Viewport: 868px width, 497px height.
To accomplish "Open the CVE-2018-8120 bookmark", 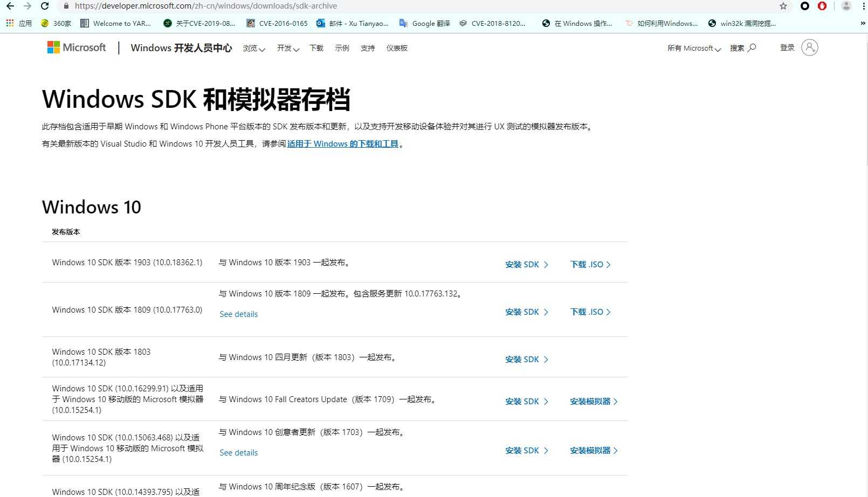I will pyautogui.click(x=492, y=23).
